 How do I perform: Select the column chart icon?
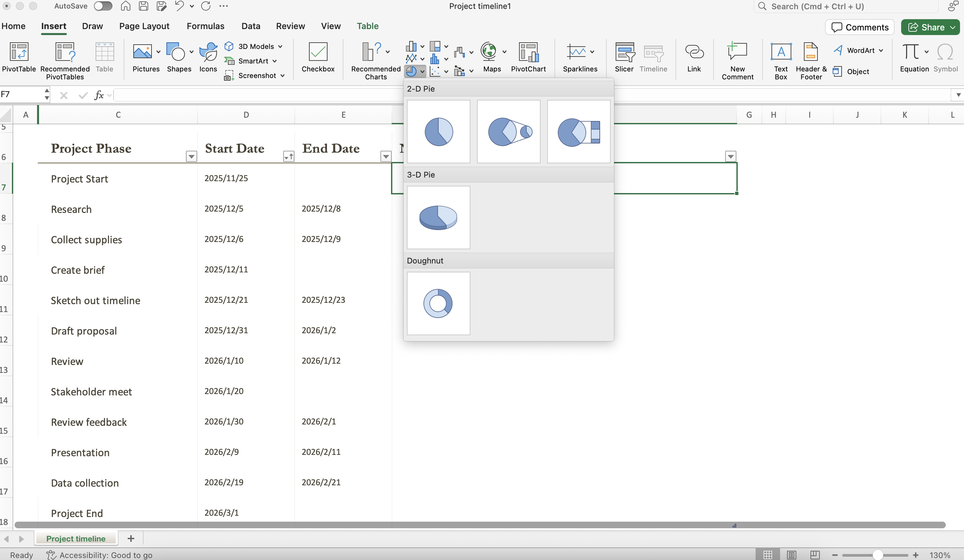pos(411,46)
